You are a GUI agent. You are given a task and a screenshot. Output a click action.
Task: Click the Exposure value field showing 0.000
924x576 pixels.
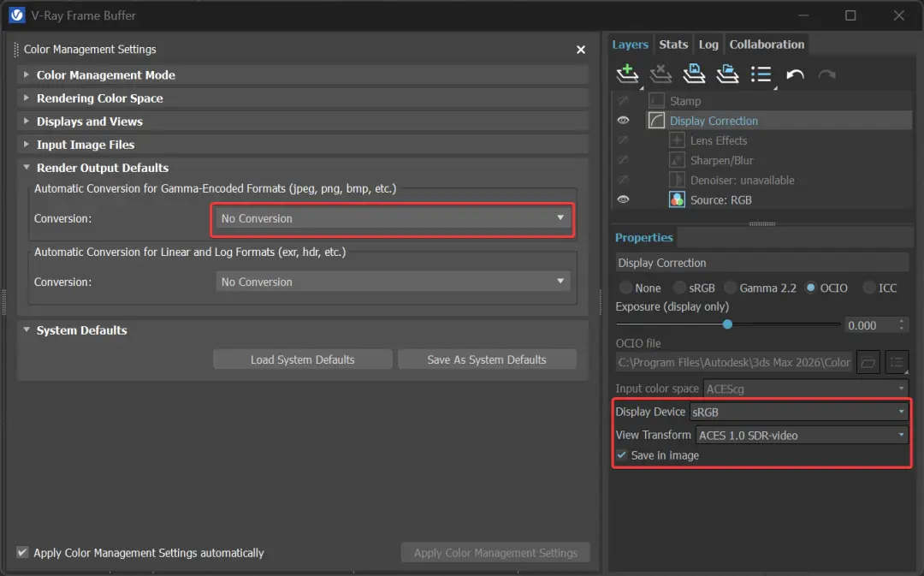pos(870,325)
